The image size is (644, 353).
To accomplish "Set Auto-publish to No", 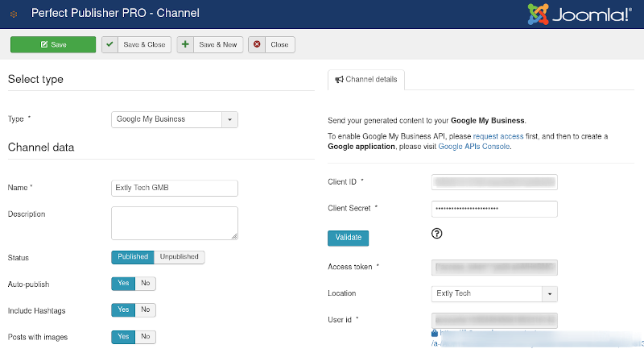I will tap(146, 284).
